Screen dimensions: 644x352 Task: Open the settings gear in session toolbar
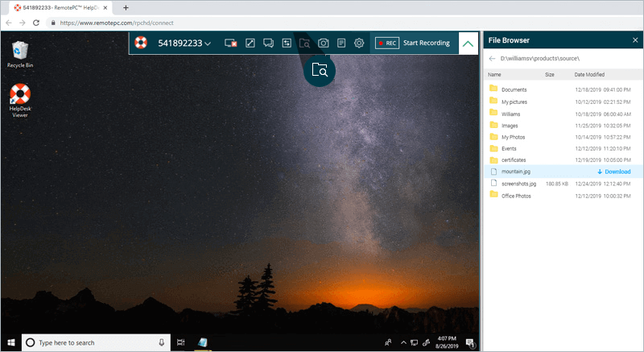coord(360,43)
